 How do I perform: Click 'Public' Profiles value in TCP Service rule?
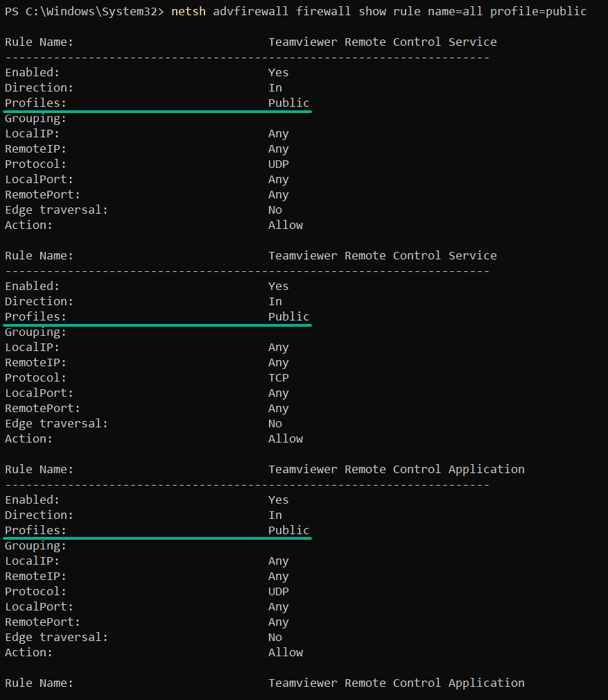288,316
